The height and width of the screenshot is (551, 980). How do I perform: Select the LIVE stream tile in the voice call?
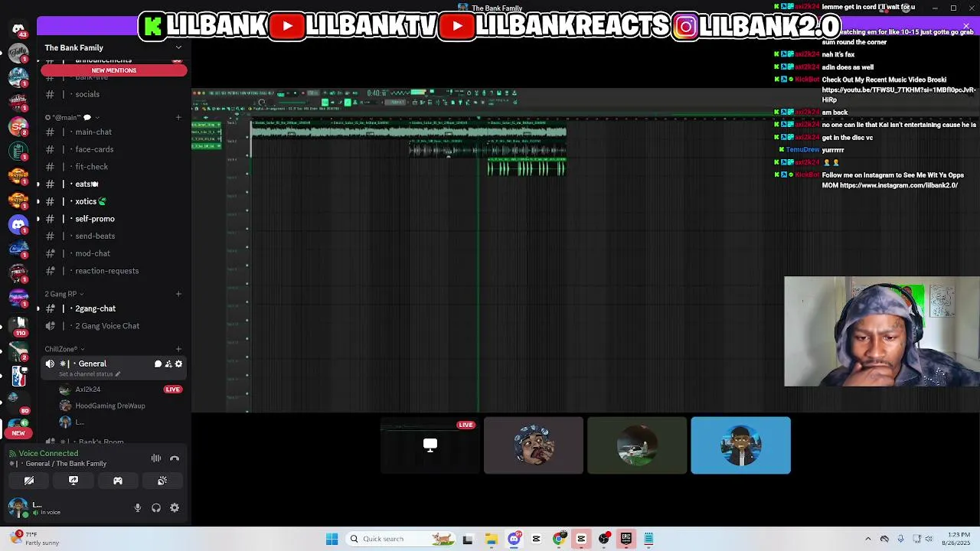(x=430, y=445)
